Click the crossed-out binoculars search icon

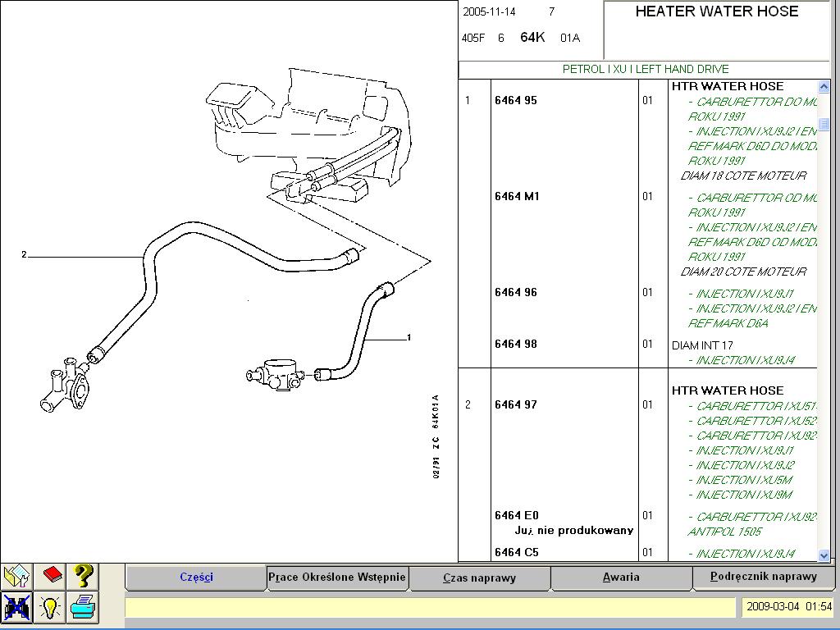pos(16,608)
